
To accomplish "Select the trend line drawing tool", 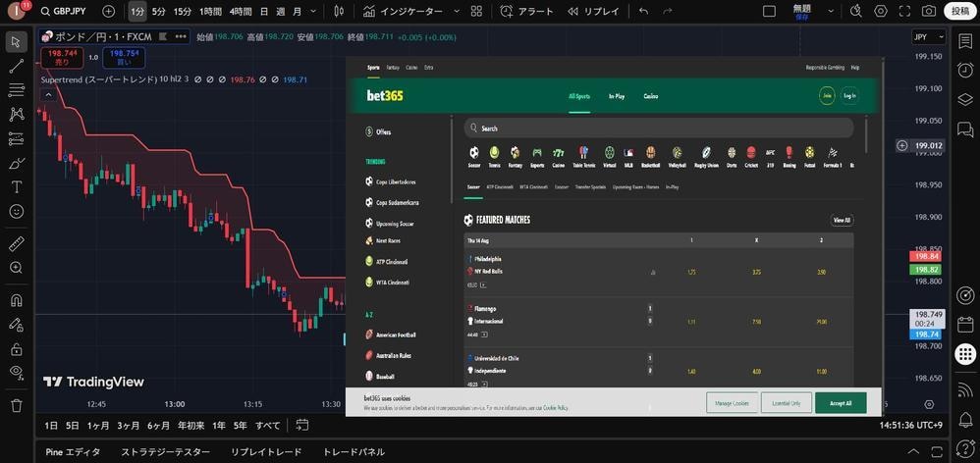I will [17, 66].
